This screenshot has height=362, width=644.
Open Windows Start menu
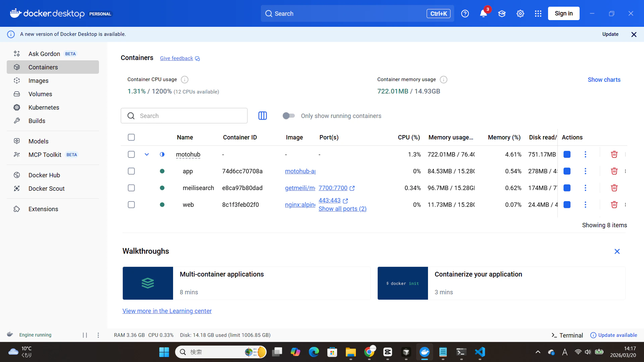point(164,352)
